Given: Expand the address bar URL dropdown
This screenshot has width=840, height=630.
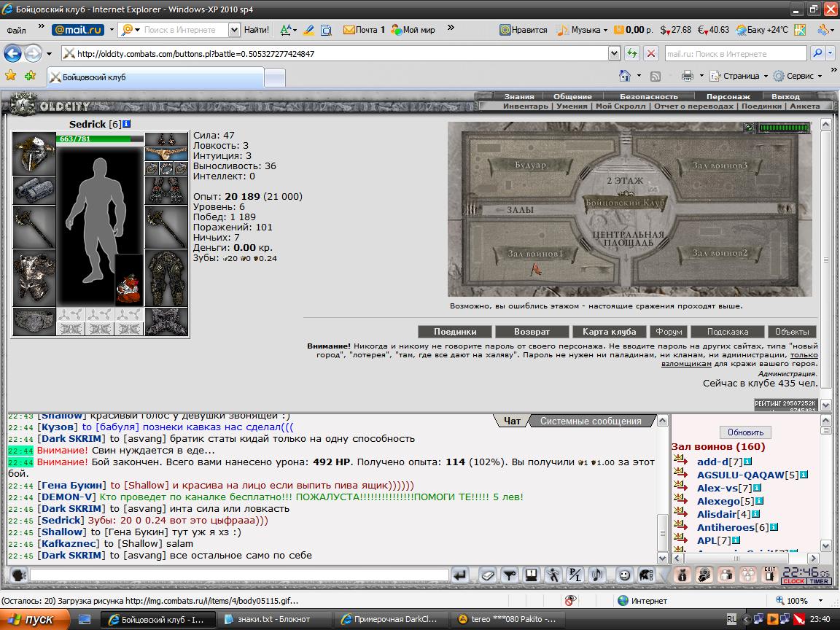Looking at the screenshot, I should click(x=615, y=53).
